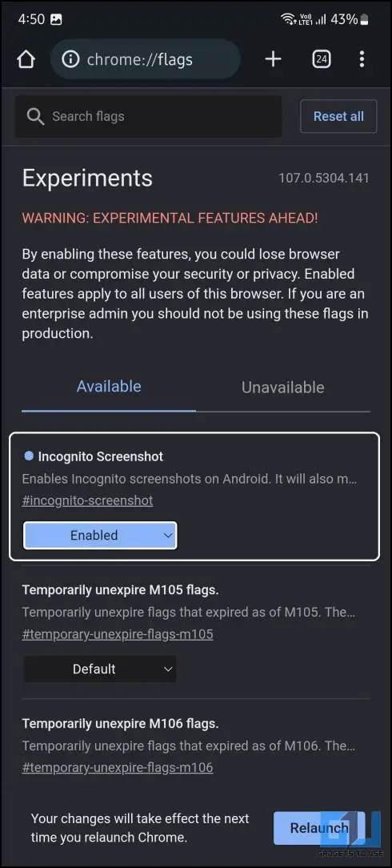Open a new tab with plus icon
Screen dimensions: 392x868
pyautogui.click(x=273, y=58)
